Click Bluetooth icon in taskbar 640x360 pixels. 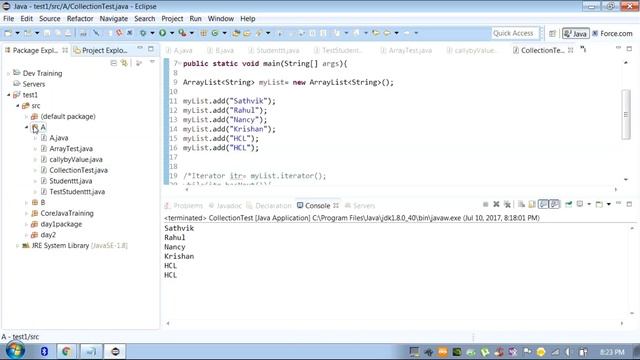click(x=44, y=351)
